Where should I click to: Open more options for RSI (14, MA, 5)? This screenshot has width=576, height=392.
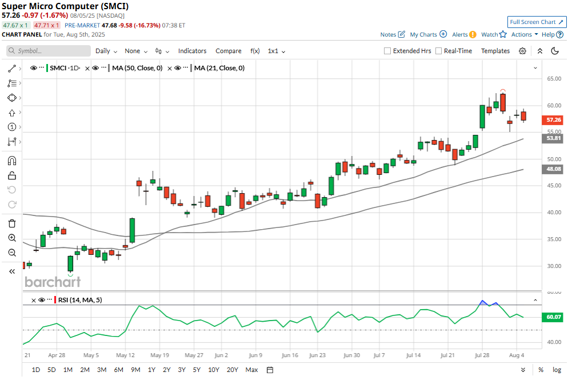(50, 300)
